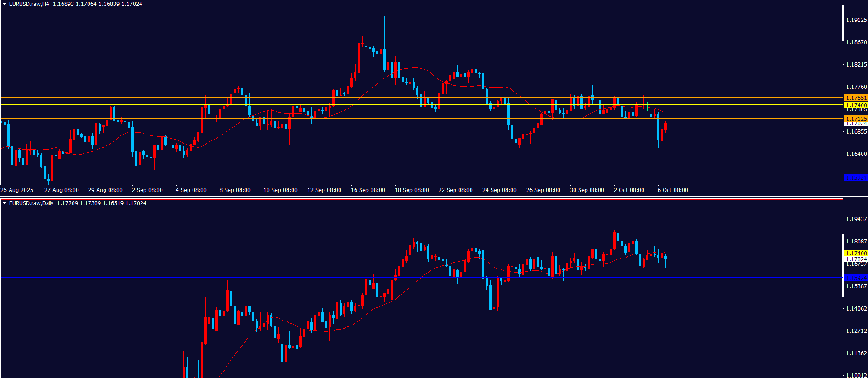Click the 16 Sep 08:00 time axis label
Viewport: 868px width, 378px height.
[368, 190]
